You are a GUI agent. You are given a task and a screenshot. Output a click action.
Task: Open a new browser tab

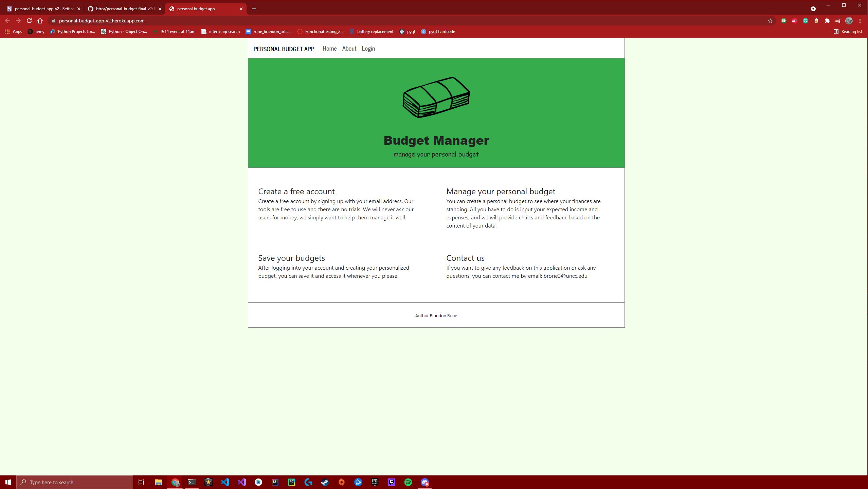pos(254,9)
